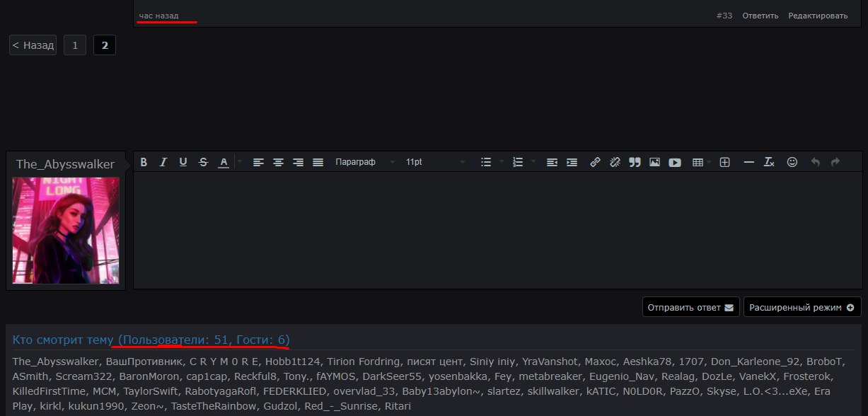Insert an image into the reply
Screen dimensions: 868x416
pyautogui.click(x=654, y=162)
